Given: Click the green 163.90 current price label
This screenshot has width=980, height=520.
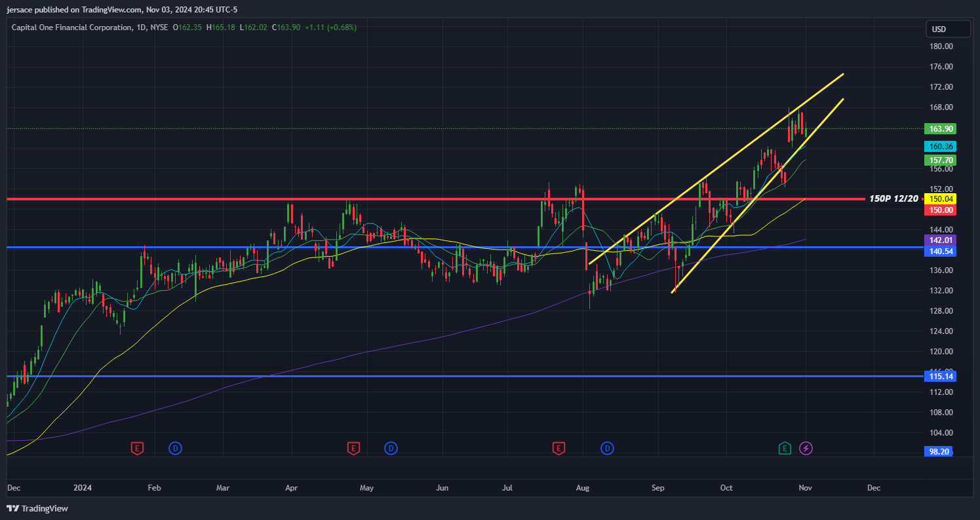Looking at the screenshot, I should click(x=940, y=129).
